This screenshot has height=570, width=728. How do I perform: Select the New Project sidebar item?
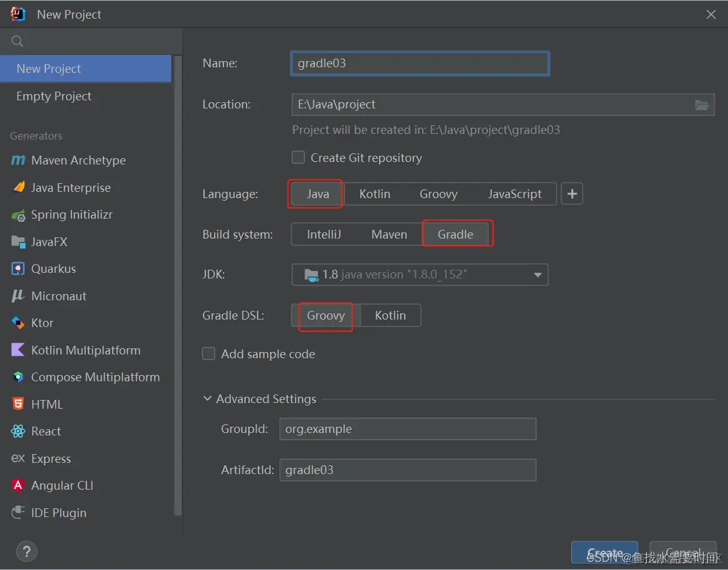coord(85,69)
